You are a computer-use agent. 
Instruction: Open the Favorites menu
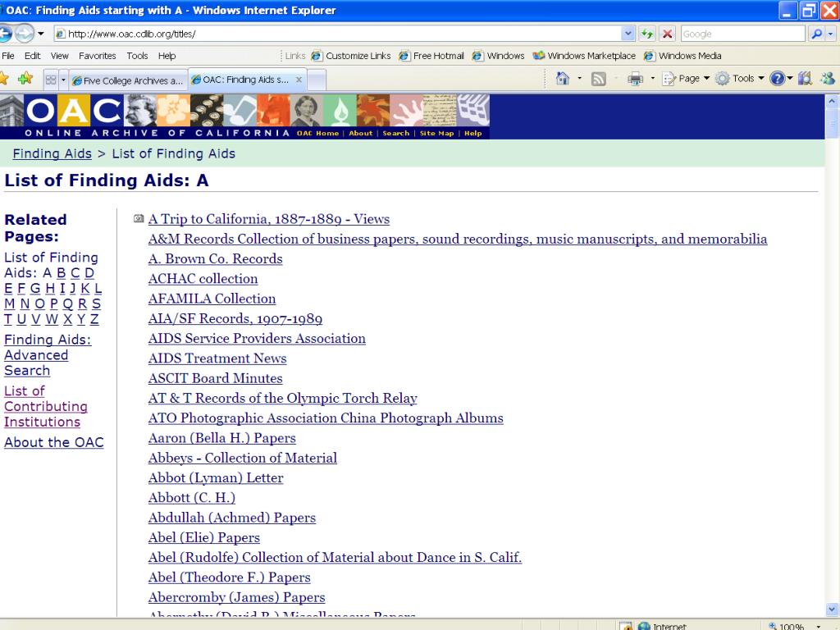97,56
